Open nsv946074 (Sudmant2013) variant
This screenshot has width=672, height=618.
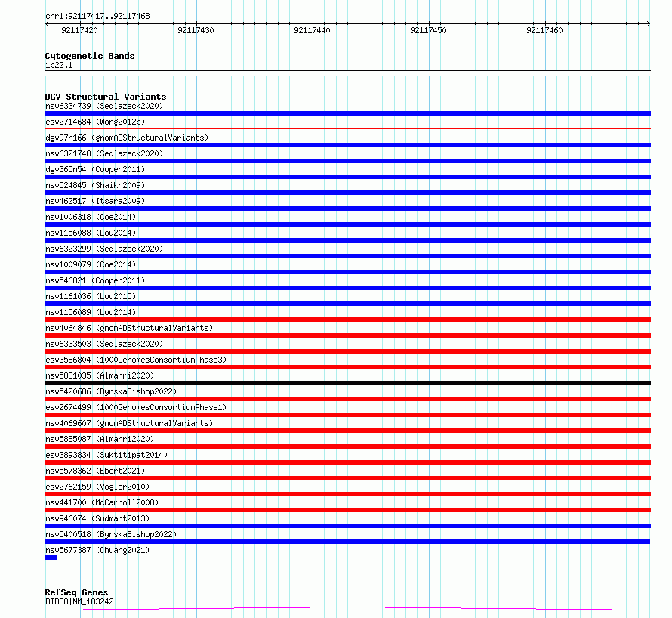pyautogui.click(x=97, y=518)
